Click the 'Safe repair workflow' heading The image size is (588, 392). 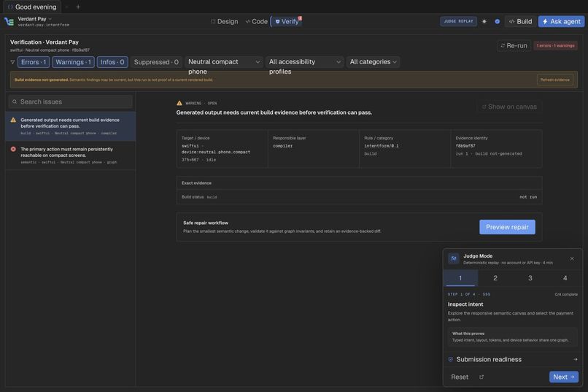pos(206,223)
